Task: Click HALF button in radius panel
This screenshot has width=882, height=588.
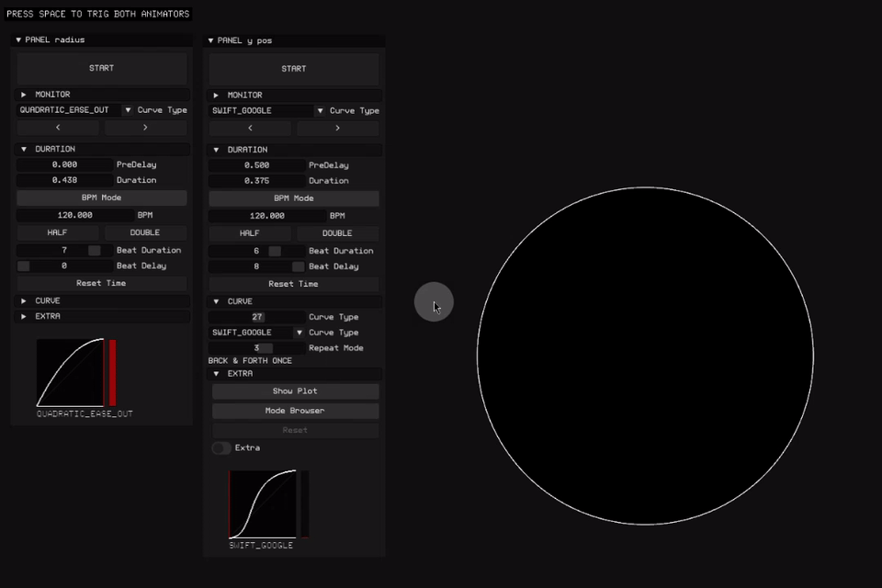Action: (x=58, y=232)
